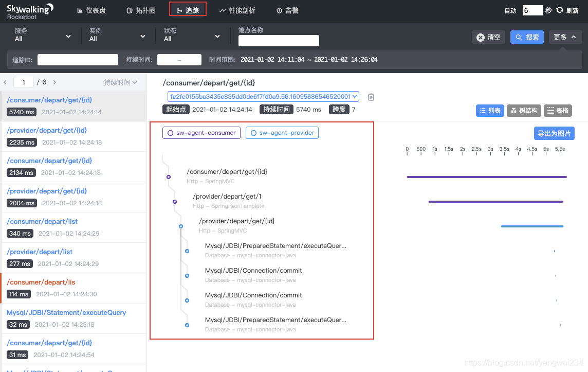Click the 刷新 refresh icon
The height and width of the screenshot is (372, 588).
click(560, 10)
